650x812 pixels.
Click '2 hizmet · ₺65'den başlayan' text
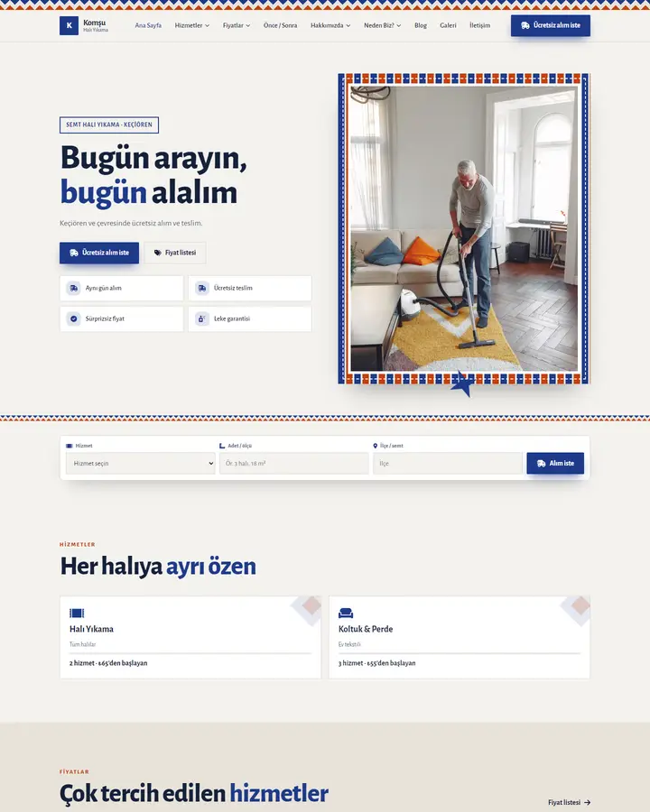pyautogui.click(x=108, y=663)
